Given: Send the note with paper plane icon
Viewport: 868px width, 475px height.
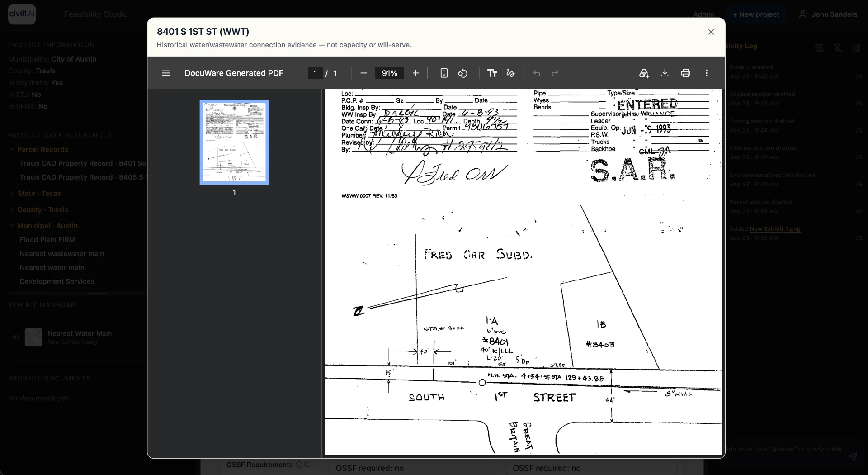Looking at the screenshot, I should (853, 456).
